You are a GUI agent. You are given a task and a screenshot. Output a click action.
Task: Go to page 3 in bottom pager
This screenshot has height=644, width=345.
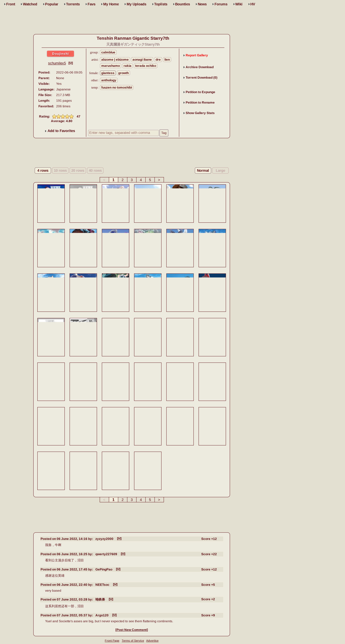132,500
